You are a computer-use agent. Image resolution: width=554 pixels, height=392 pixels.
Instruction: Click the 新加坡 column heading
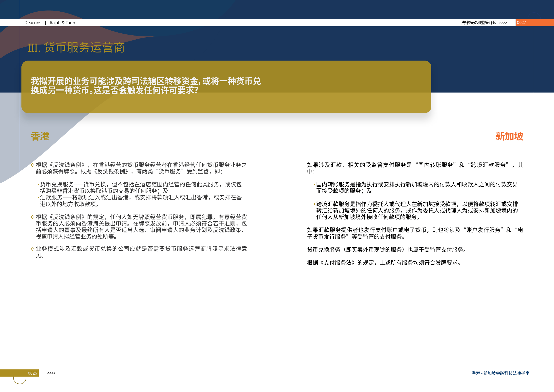click(509, 136)
